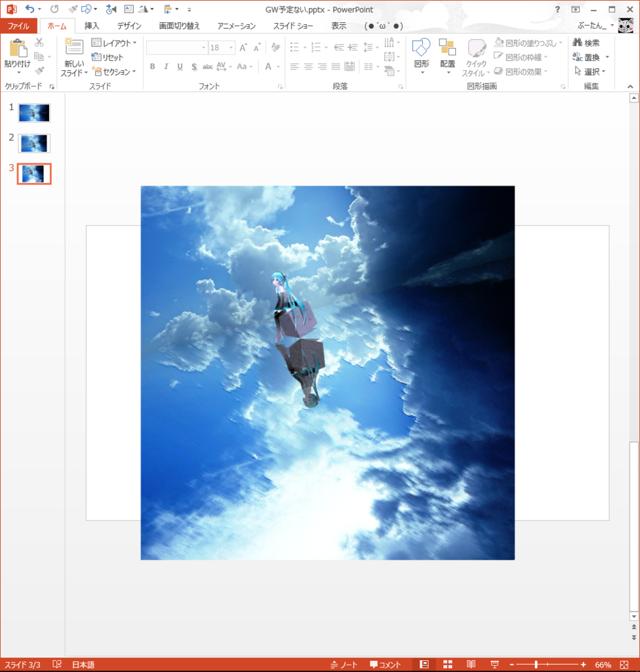Open the font name combo box

176,47
